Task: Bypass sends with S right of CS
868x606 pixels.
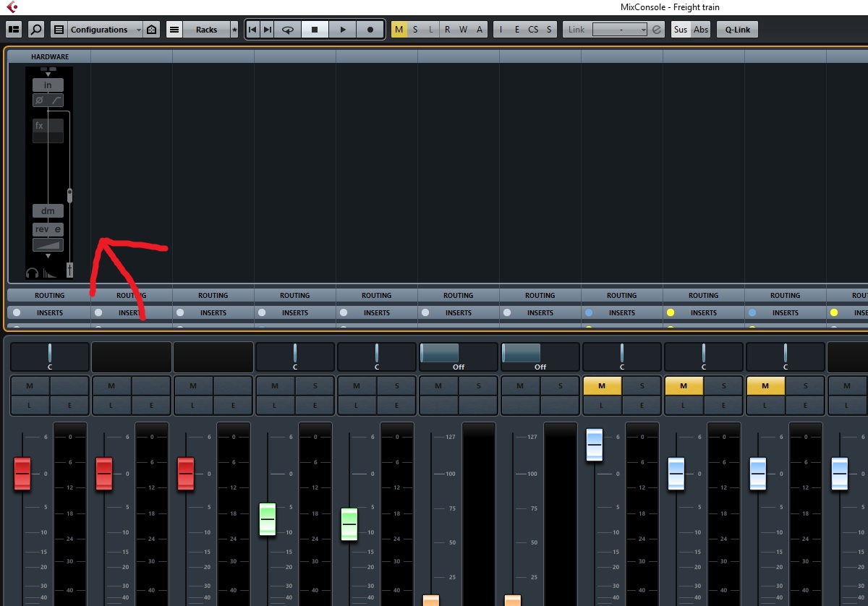Action: (549, 30)
